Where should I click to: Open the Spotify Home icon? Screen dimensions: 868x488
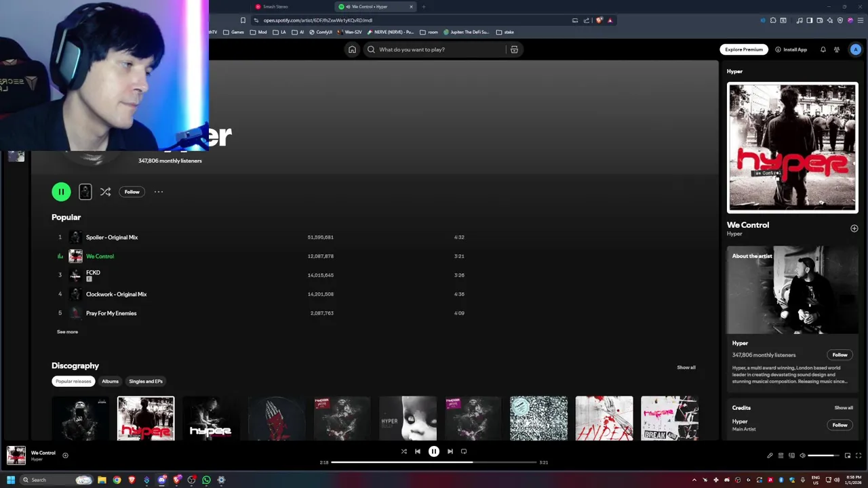[x=352, y=49]
